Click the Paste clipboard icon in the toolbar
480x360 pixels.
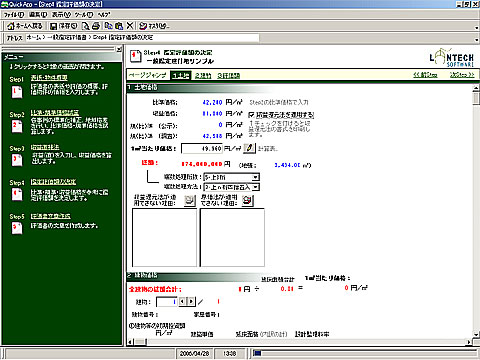pos(119,26)
